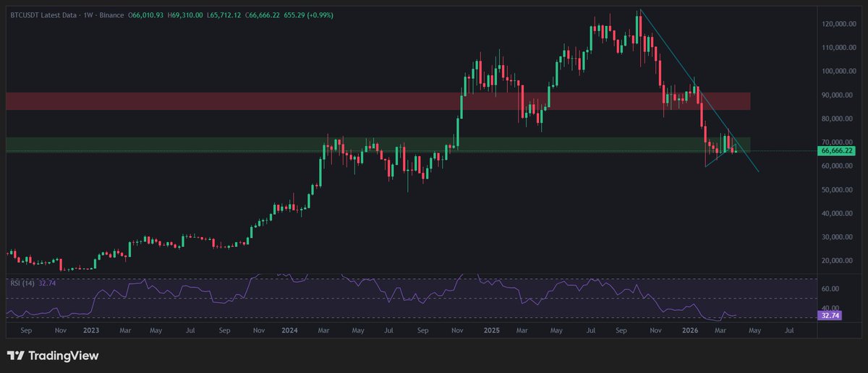Click the 60.00 level on RSI axis
Viewport: 868px width, 373px height.
(x=829, y=288)
